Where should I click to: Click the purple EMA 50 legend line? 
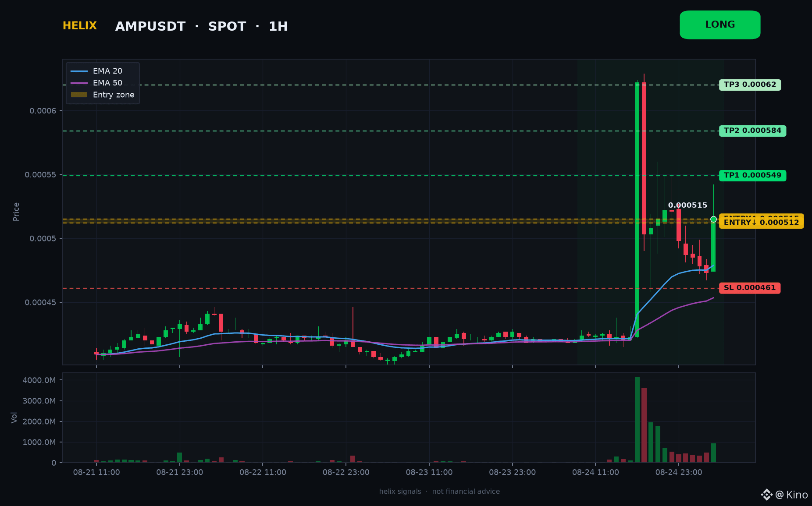79,83
